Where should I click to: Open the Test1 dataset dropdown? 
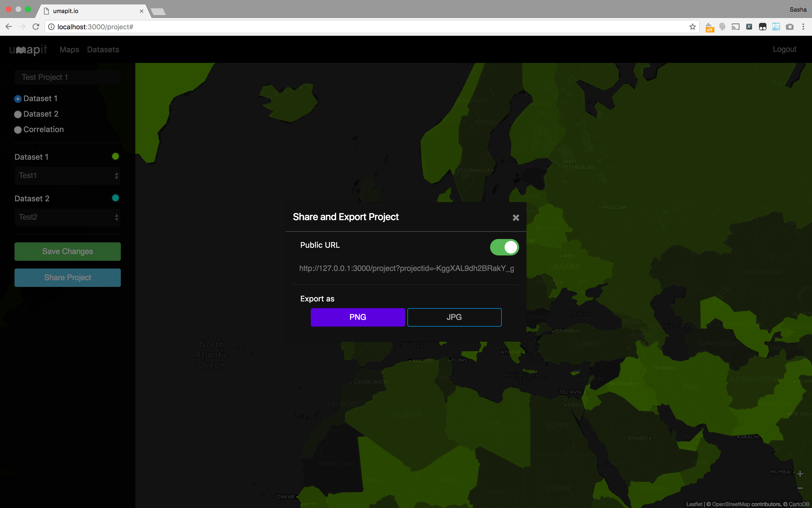click(x=67, y=176)
